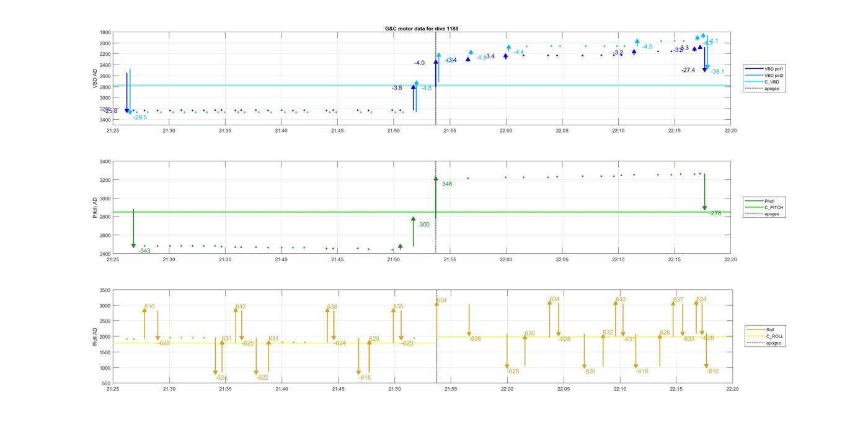Click the '-610' roll data label
The height and width of the screenshot is (430, 868).
tap(712, 371)
